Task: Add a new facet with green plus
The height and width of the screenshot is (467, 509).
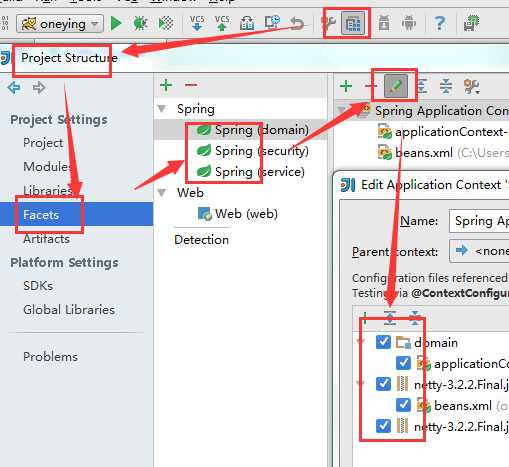Action: [166, 85]
